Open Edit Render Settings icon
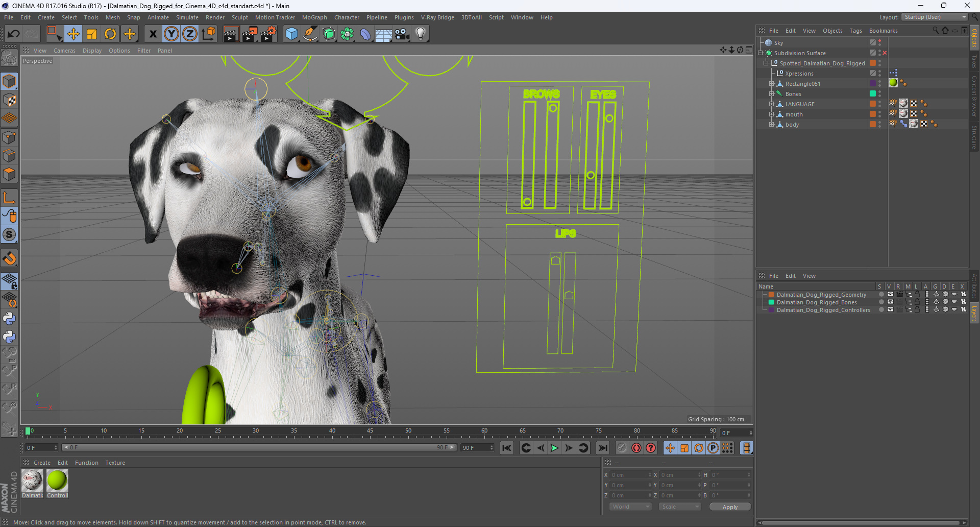The image size is (980, 527). 268,34
